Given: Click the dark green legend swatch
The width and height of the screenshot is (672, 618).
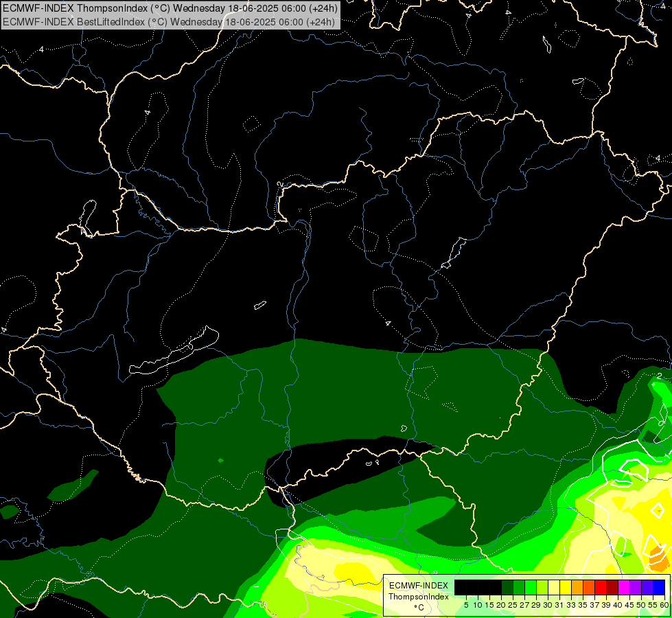Looking at the screenshot, I should 507,587.
